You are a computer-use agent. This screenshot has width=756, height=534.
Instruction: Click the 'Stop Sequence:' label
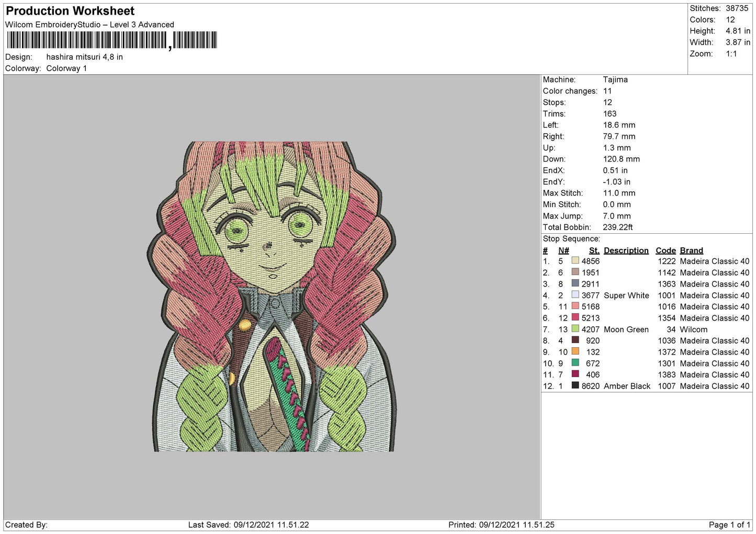[571, 239]
